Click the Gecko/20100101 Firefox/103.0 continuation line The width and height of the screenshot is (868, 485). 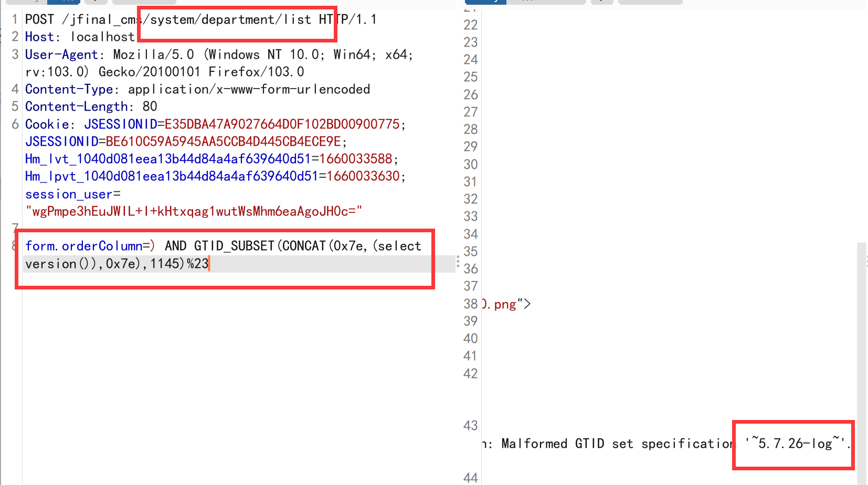pyautogui.click(x=164, y=72)
